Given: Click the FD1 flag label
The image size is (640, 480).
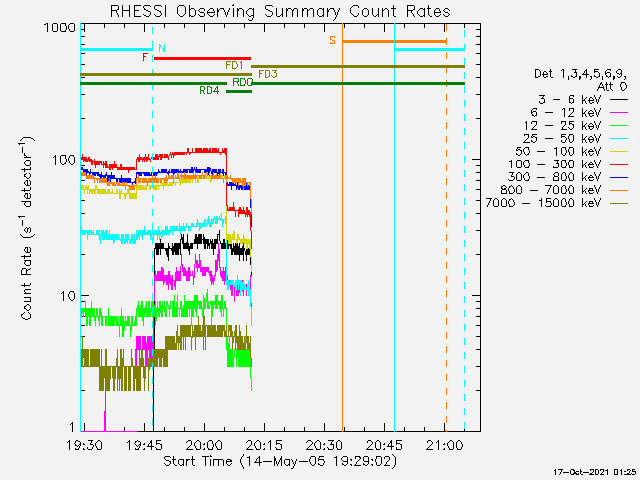Looking at the screenshot, I should click(234, 65).
